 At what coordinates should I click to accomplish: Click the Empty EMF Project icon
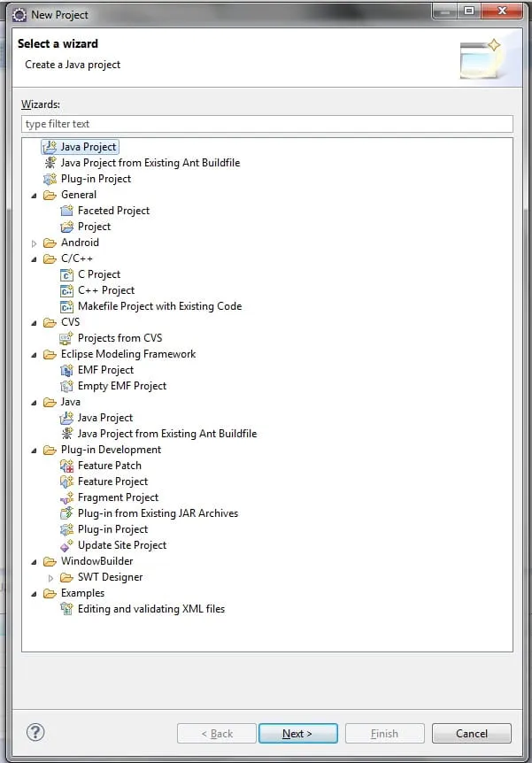click(66, 386)
